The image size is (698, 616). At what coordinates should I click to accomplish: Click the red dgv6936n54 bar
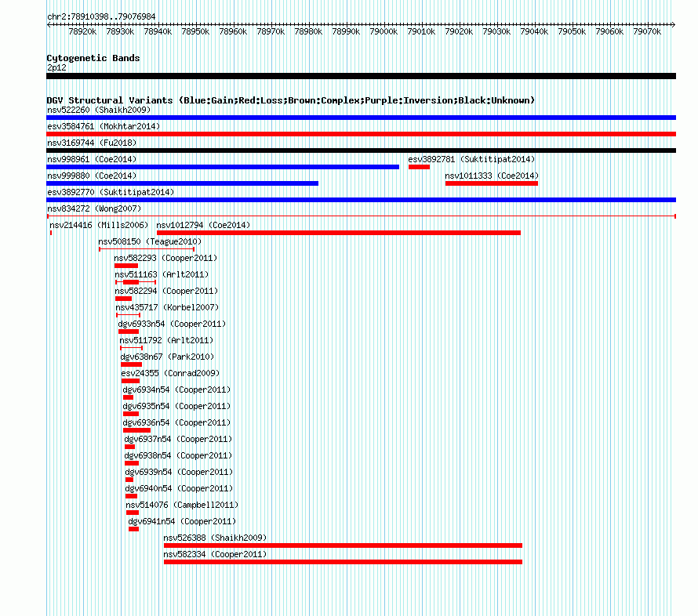[x=136, y=430]
